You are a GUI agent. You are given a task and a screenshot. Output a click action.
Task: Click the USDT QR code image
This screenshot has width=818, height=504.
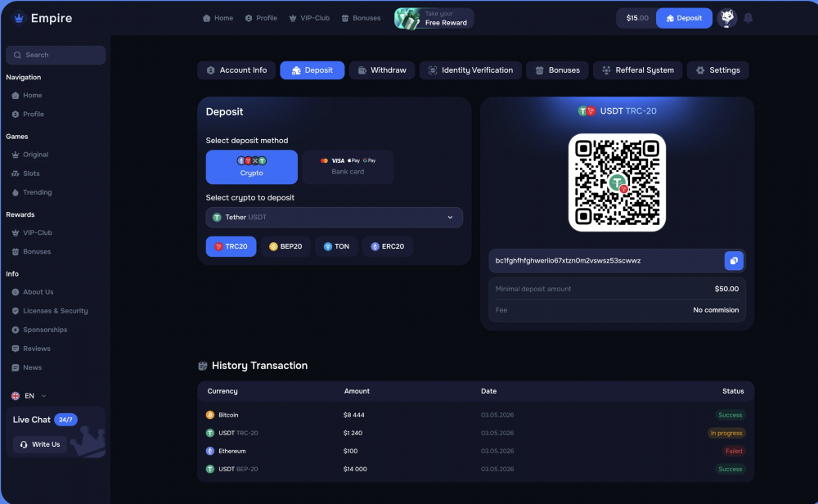click(x=617, y=182)
